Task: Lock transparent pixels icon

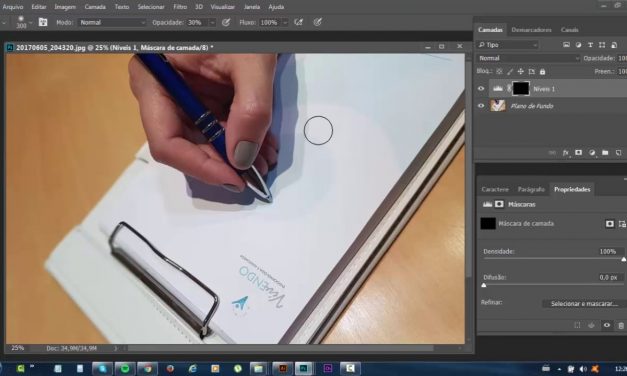Action: (x=499, y=72)
